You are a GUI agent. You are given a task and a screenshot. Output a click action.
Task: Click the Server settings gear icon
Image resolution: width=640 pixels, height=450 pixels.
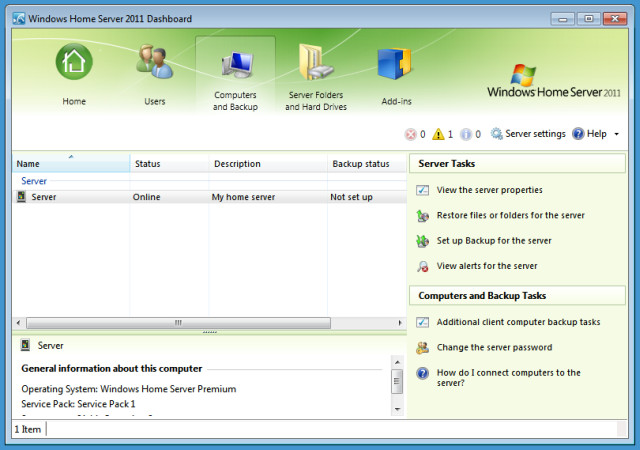[x=496, y=134]
